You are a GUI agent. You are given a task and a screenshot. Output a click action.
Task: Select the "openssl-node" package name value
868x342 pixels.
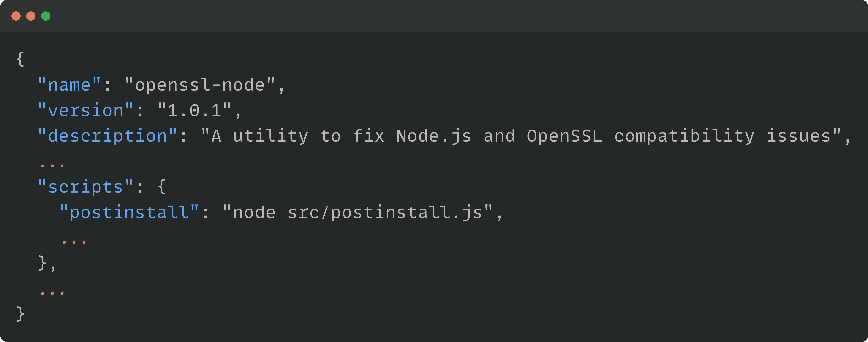pos(200,85)
